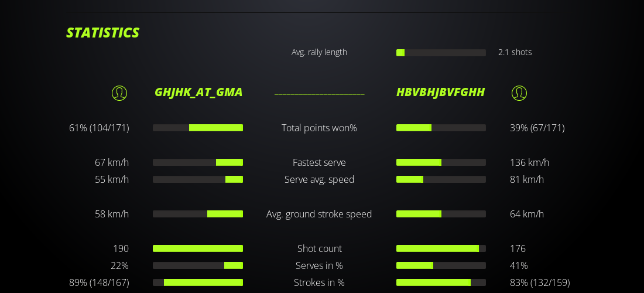Click the 2.1 shots value
Viewport: 644px width, 293px height.
(515, 52)
